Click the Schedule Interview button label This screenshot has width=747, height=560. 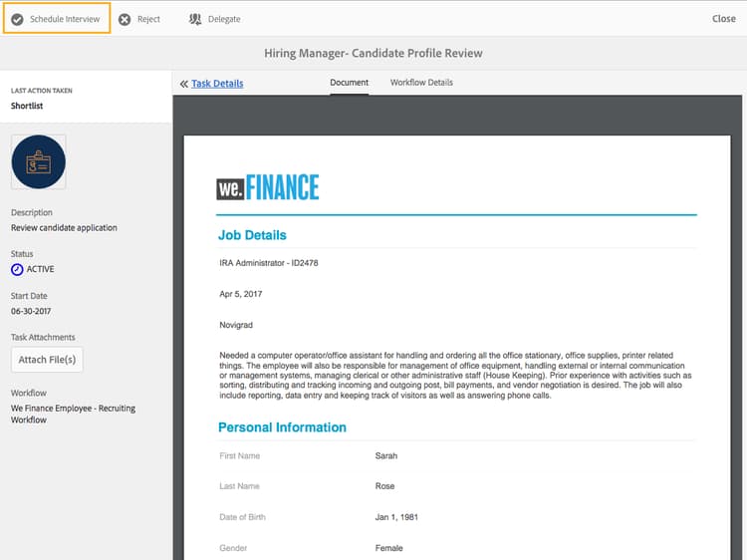click(x=65, y=19)
